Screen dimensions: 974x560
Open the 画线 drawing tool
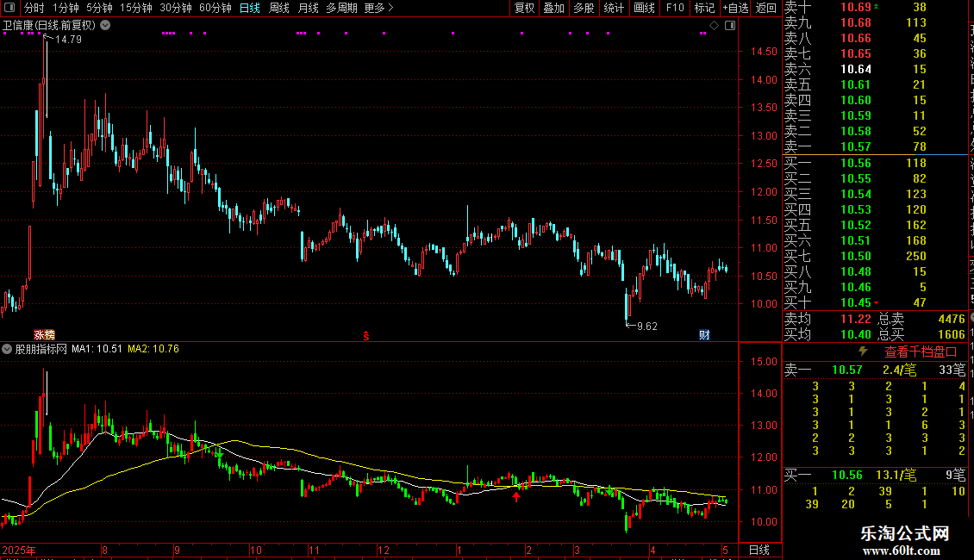coord(644,8)
